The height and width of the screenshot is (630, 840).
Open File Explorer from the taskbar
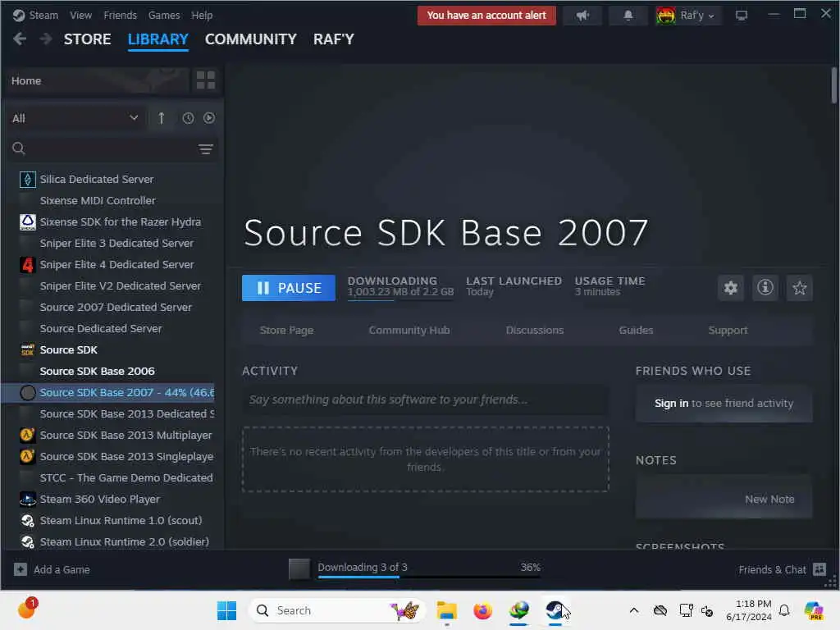[446, 610]
